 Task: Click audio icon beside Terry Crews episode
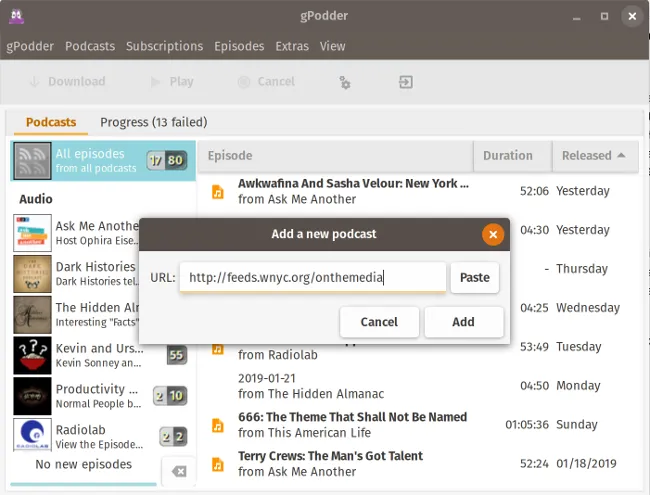click(217, 464)
